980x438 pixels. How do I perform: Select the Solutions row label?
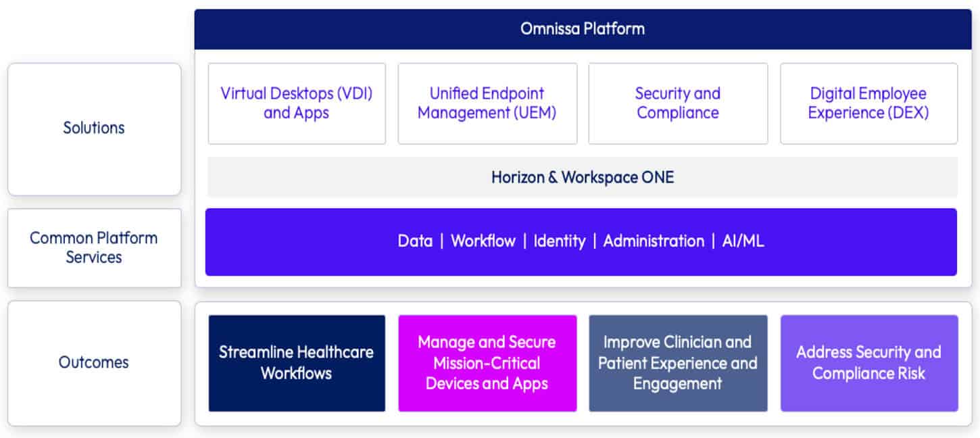point(94,128)
